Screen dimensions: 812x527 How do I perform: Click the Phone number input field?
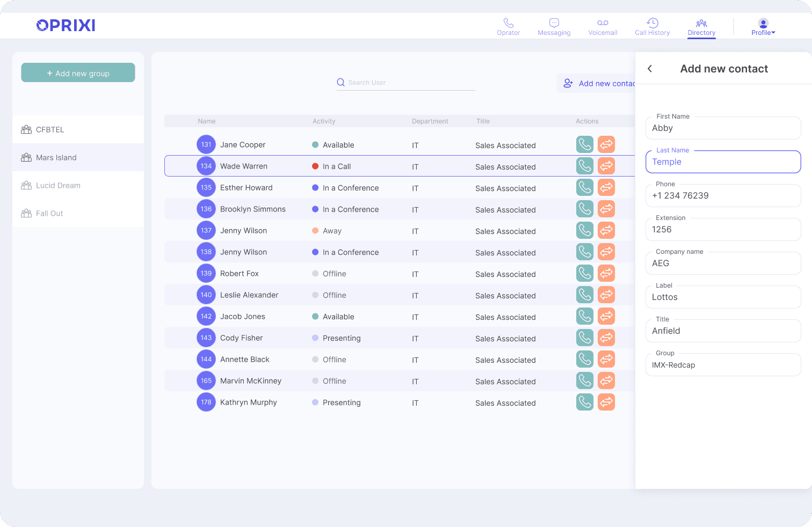pyautogui.click(x=723, y=195)
